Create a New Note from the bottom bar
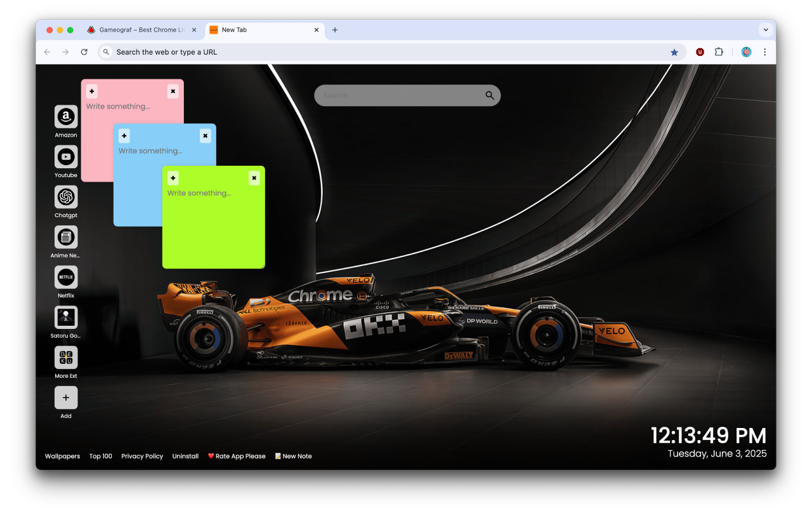Viewport: 812px width, 508px height. 293,456
